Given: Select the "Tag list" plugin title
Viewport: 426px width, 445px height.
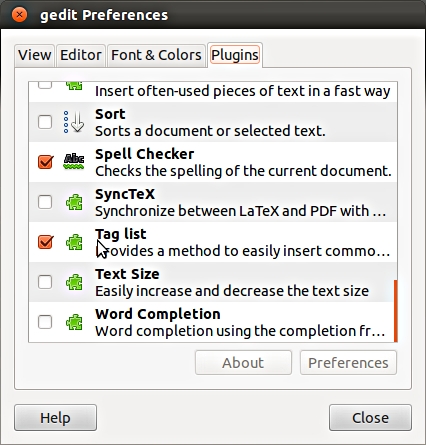Looking at the screenshot, I should pos(121,234).
